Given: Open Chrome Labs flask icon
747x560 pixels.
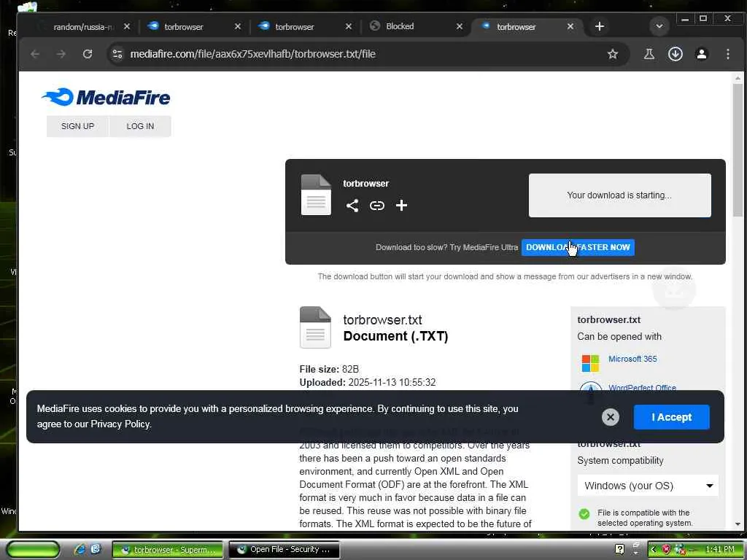Looking at the screenshot, I should 649,54.
